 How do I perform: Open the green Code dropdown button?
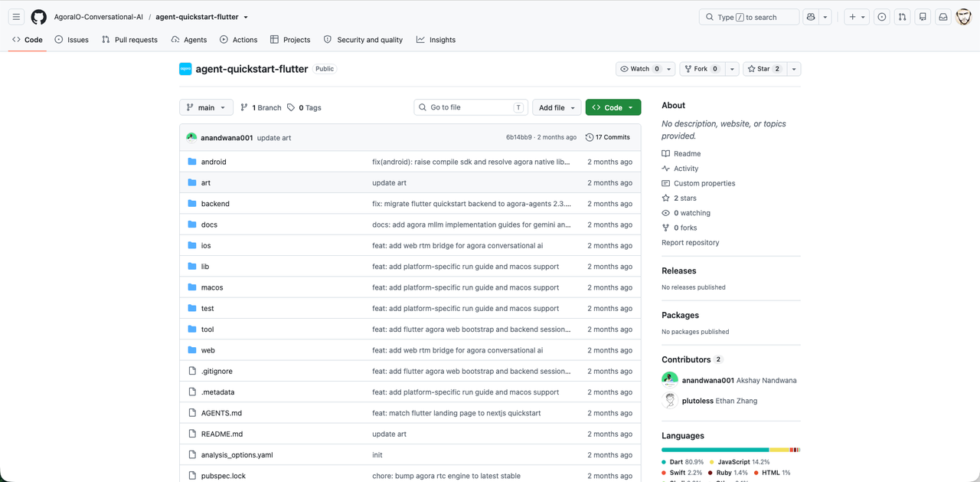click(613, 107)
